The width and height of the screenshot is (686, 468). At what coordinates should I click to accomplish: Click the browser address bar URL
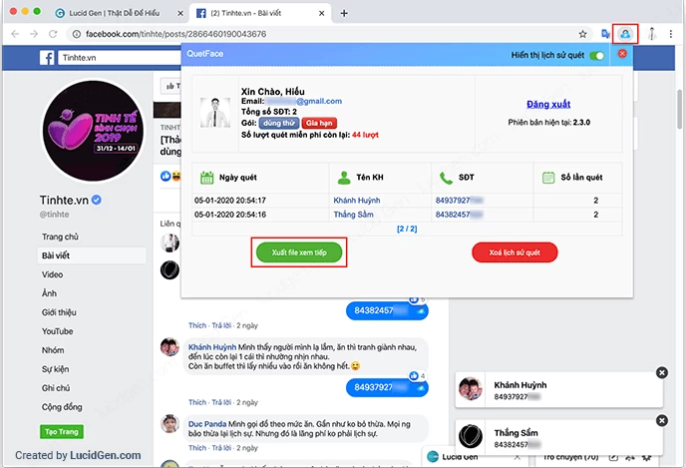click(x=176, y=34)
